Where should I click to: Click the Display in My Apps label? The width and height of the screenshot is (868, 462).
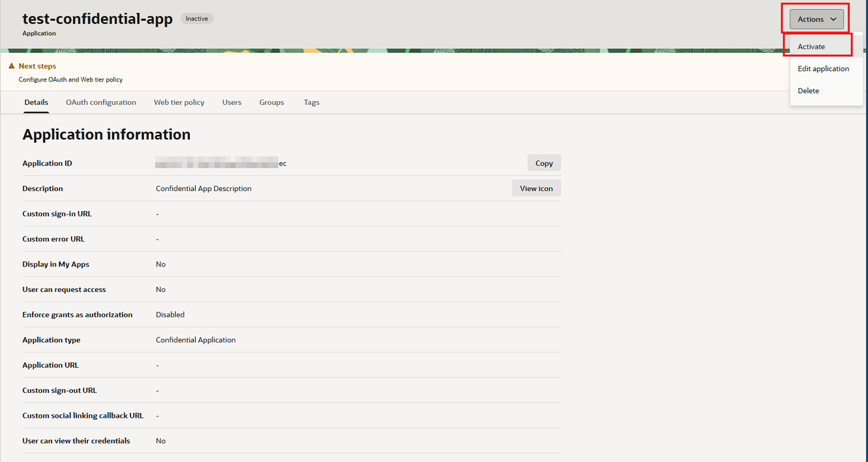(x=55, y=264)
